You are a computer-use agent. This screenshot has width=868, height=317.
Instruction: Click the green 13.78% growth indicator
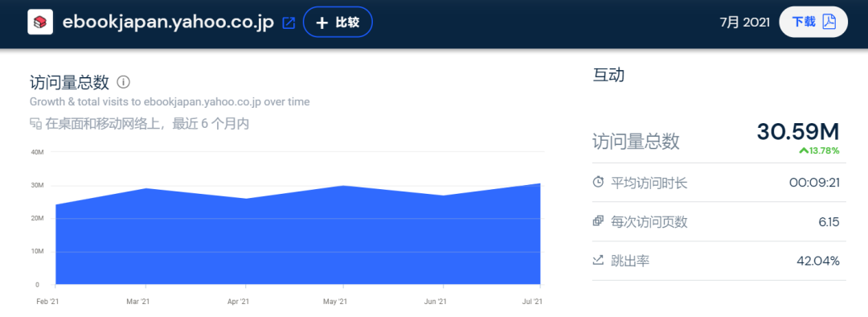click(x=819, y=150)
